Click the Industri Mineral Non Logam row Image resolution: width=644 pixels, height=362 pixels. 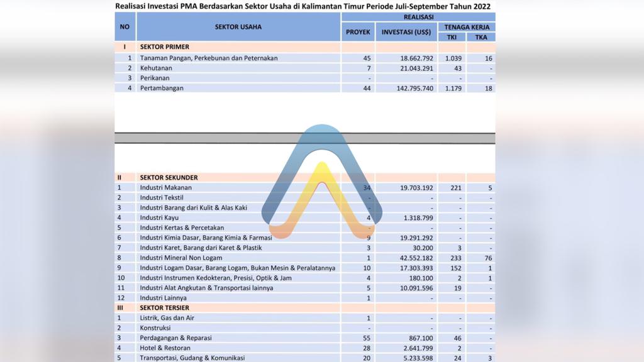click(x=180, y=258)
